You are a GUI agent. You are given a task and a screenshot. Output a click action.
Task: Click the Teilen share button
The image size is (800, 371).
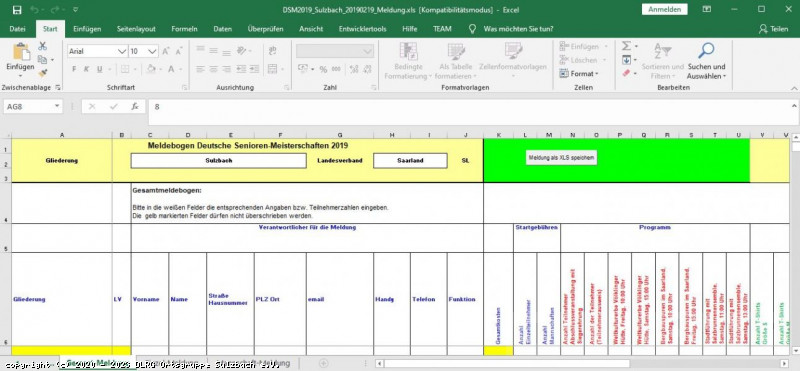[773, 29]
